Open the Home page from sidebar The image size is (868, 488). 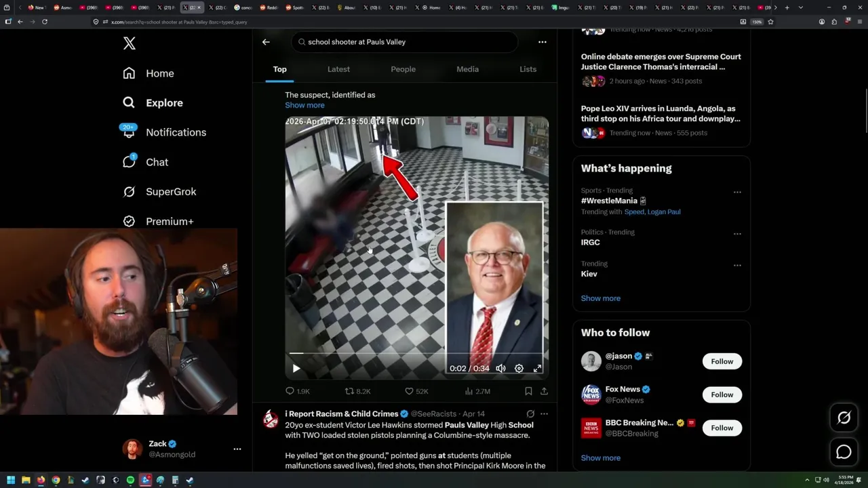[149, 73]
